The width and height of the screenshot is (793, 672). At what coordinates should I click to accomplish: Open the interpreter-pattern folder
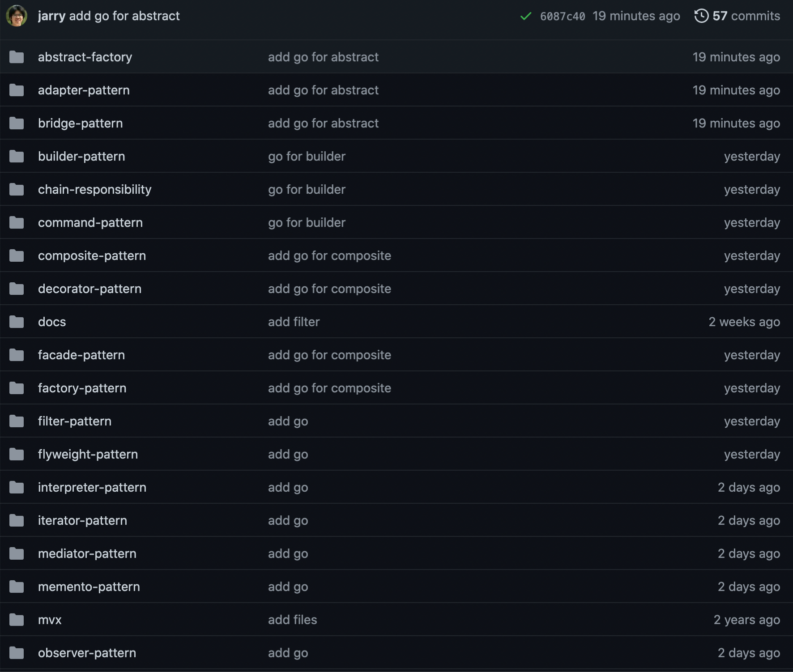(x=92, y=488)
